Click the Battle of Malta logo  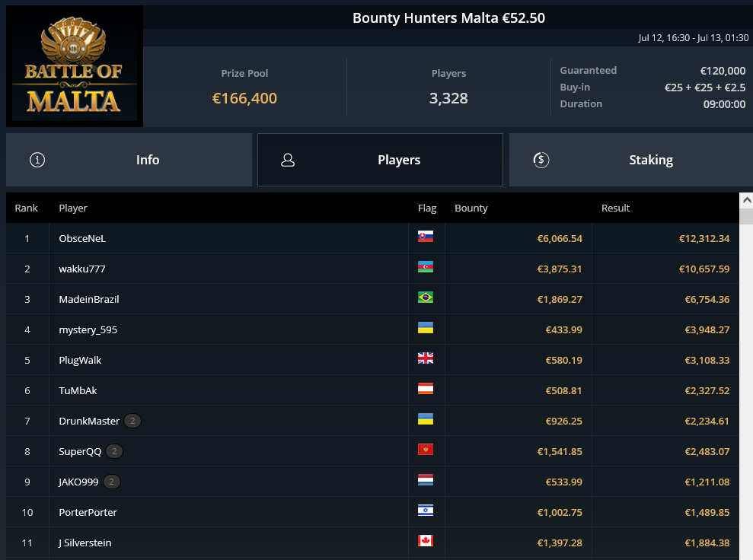click(75, 66)
